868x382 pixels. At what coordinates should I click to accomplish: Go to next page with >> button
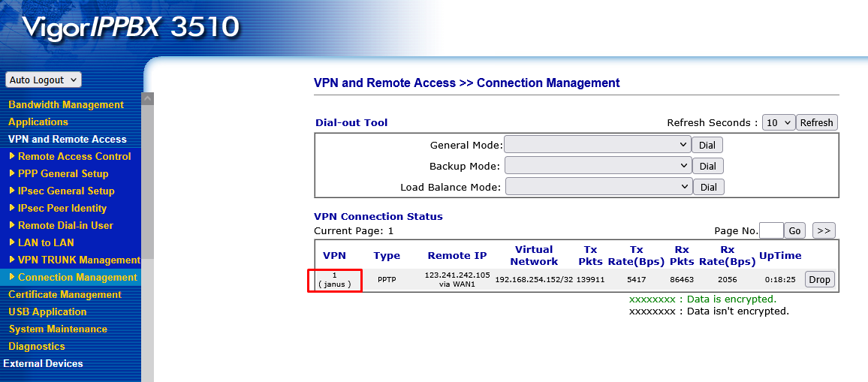click(x=823, y=231)
